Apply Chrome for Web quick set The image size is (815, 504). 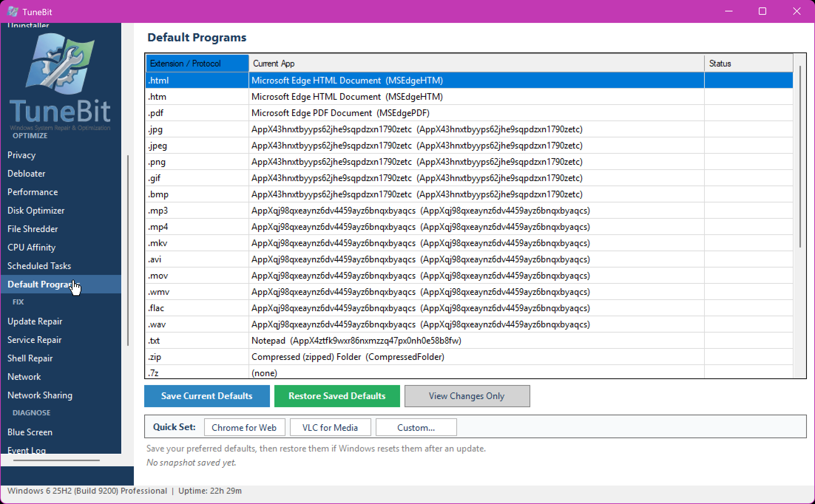pos(244,428)
